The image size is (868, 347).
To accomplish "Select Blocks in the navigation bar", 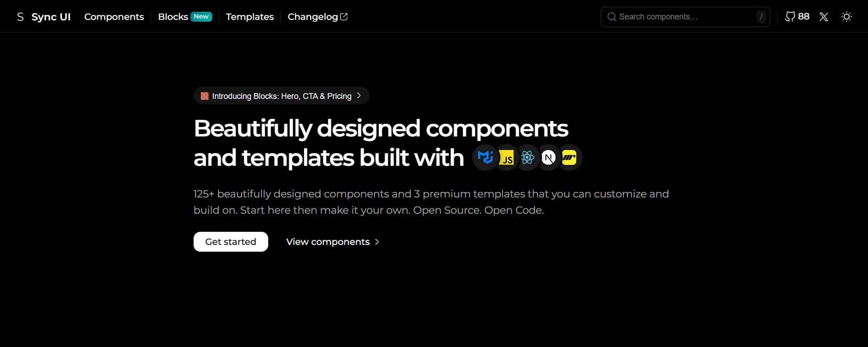I will tap(173, 16).
